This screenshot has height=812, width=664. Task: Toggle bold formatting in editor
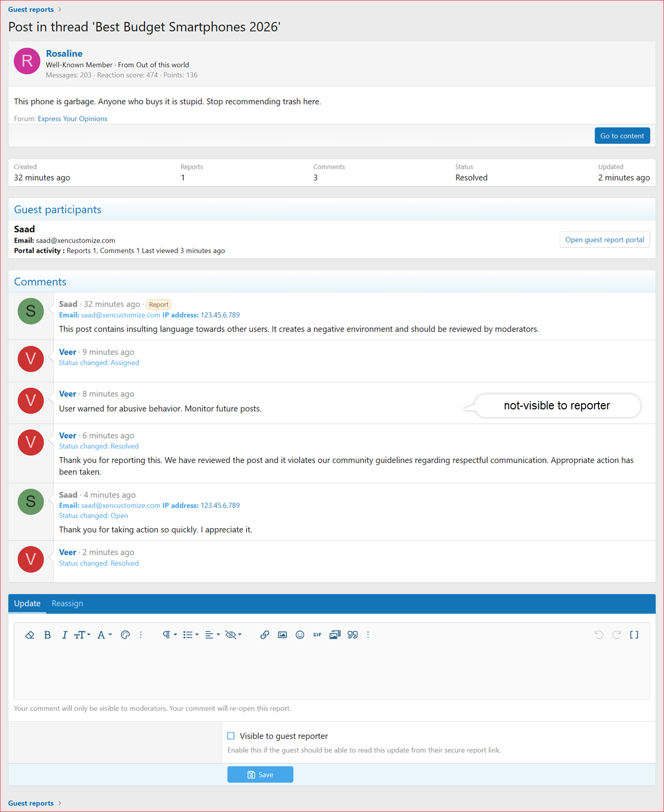pos(47,635)
